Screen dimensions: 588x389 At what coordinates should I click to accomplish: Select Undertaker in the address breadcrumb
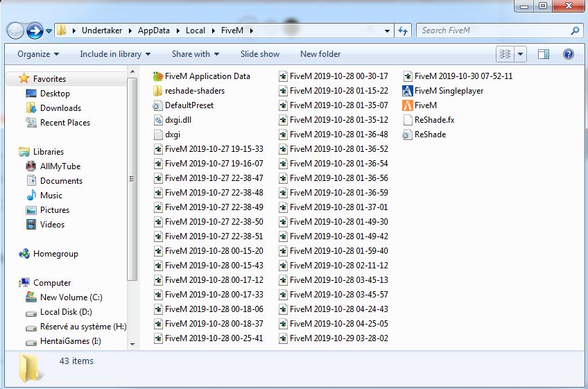pyautogui.click(x=102, y=31)
